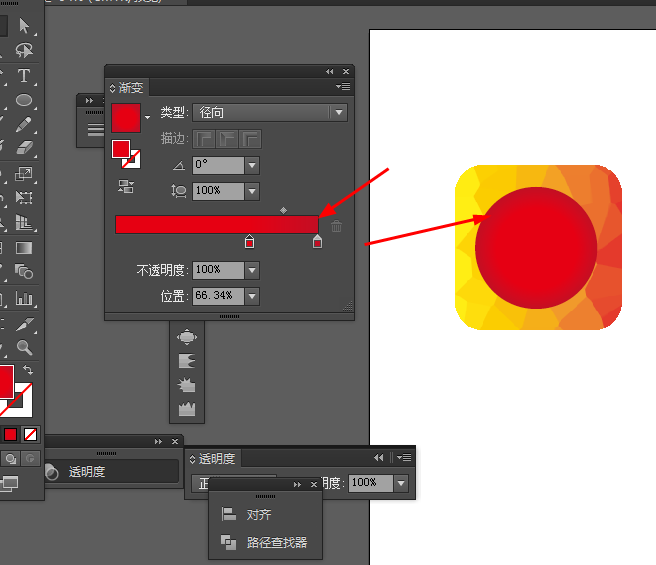Apply stroke gradient within stroke
The width and height of the screenshot is (656, 565).
coord(204,139)
